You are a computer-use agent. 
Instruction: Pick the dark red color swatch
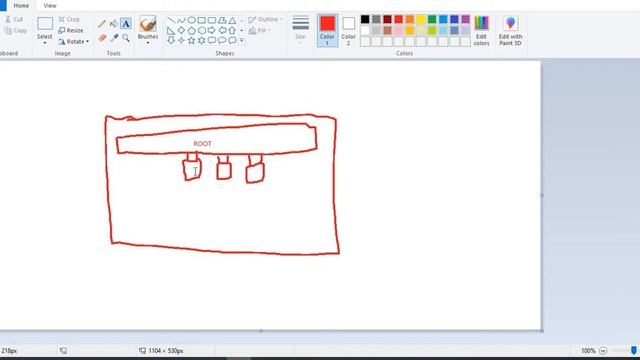[x=387, y=19]
